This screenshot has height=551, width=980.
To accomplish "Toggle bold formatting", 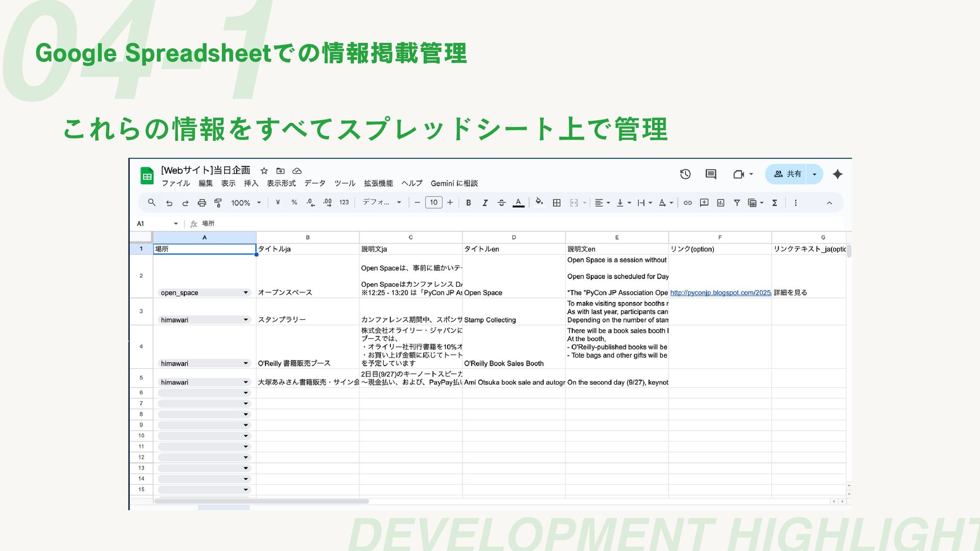I will pos(468,203).
